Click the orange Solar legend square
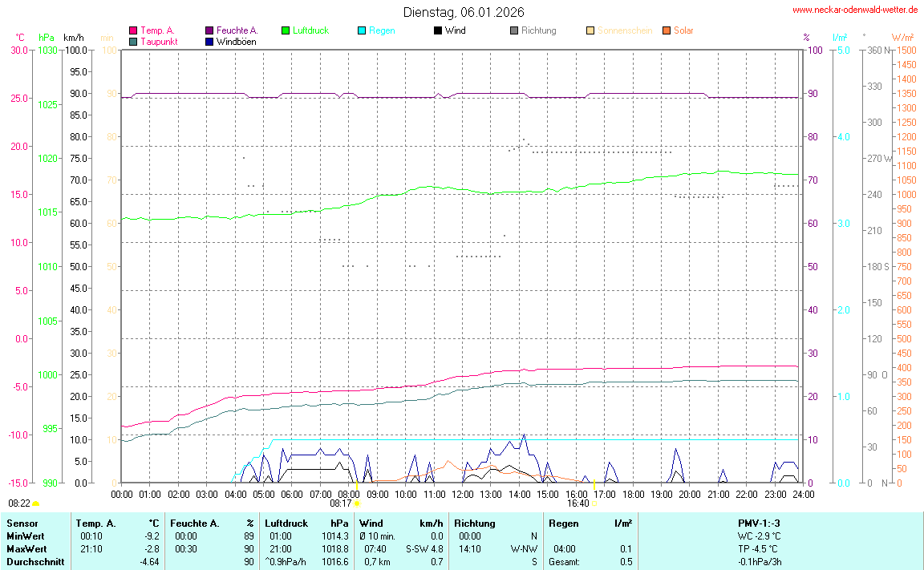The image size is (924, 570). [x=667, y=30]
